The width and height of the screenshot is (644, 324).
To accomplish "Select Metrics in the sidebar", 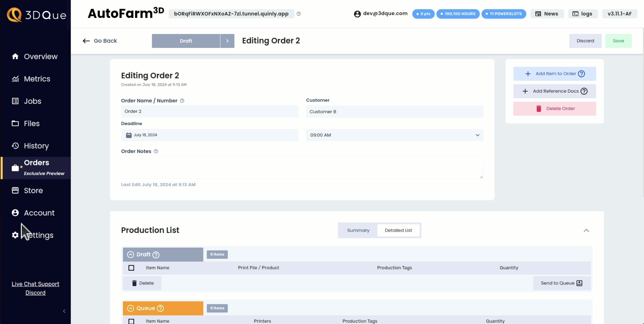I will point(37,79).
